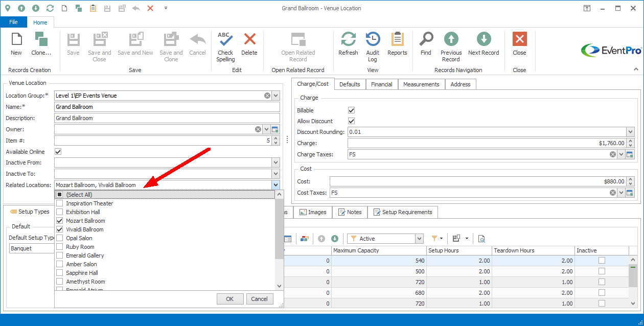Click the New record ribbon button
The width and height of the screenshot is (644, 326).
(16, 44)
